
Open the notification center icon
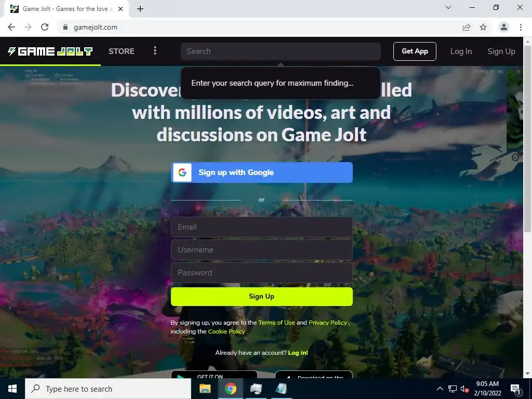tap(515, 389)
